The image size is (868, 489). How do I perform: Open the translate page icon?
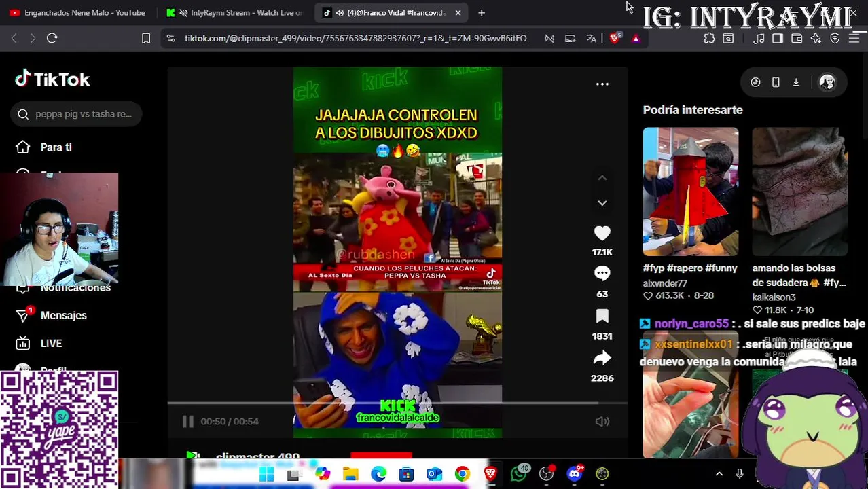[x=592, y=38]
